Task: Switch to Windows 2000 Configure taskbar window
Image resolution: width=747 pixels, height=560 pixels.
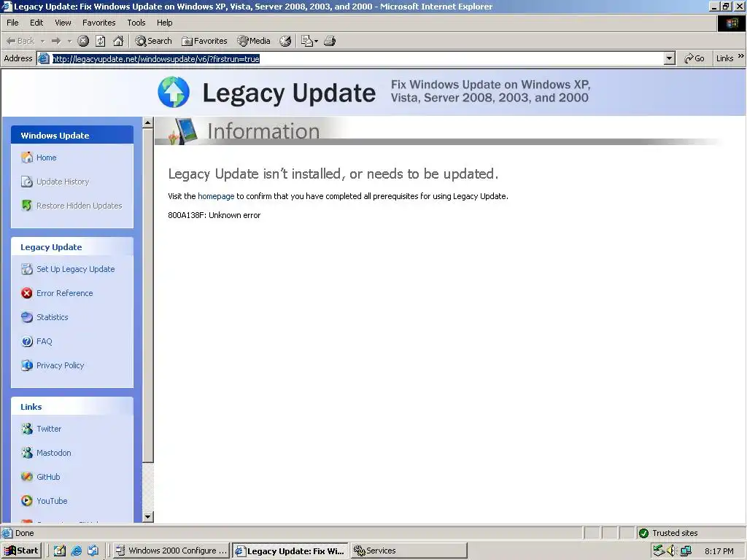Action: tap(171, 551)
